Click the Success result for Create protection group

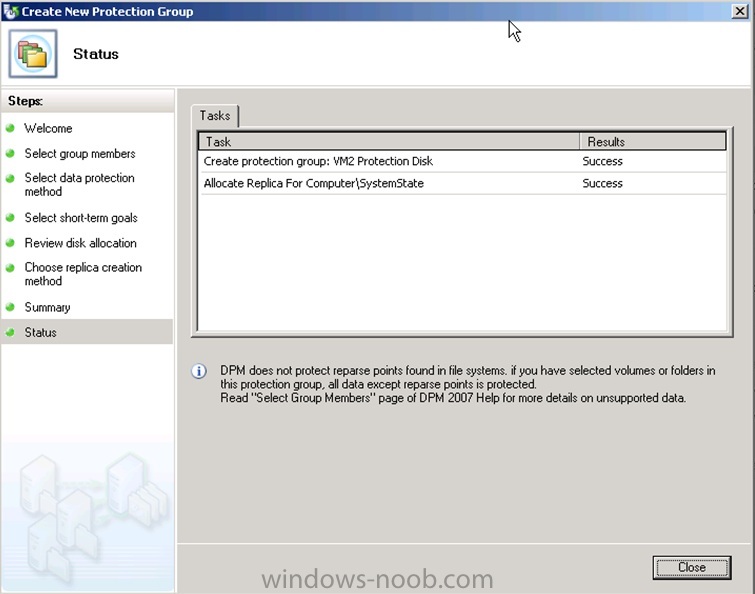[x=602, y=161]
